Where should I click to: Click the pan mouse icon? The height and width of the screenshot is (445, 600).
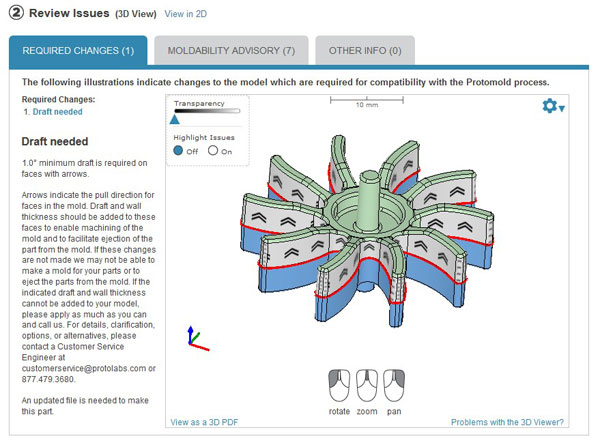[x=394, y=385]
